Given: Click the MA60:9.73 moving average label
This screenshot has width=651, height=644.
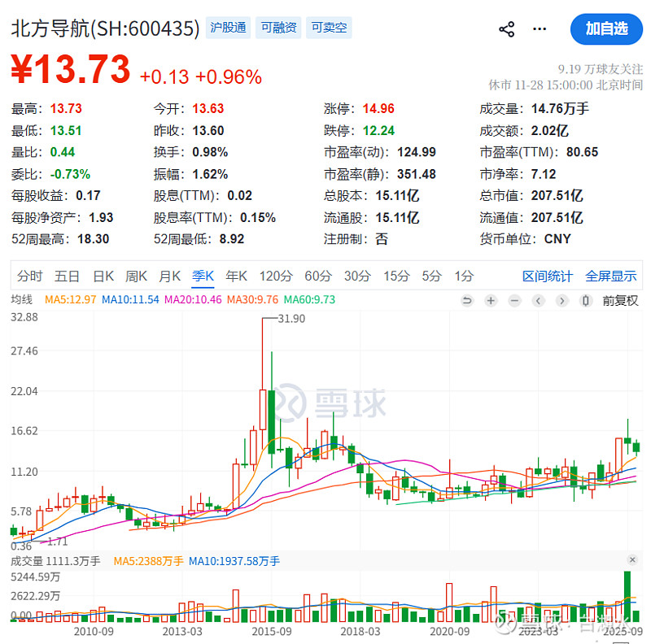Looking at the screenshot, I should 309,299.
